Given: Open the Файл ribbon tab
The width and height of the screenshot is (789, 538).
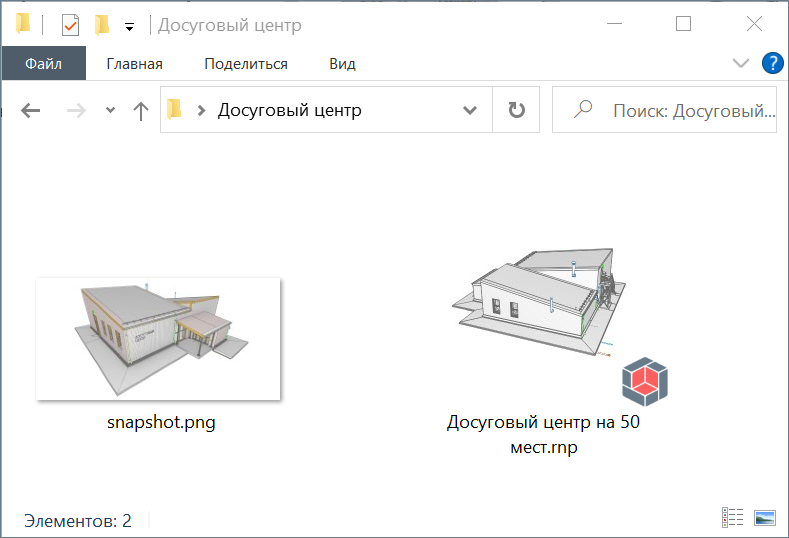Looking at the screenshot, I should (44, 64).
